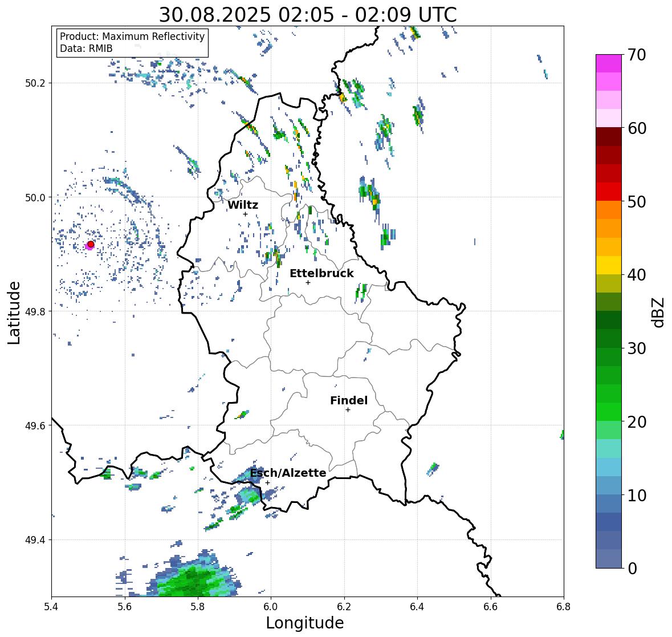Click the title '30.08.2025 02:05 - 02:09 UTC'
Image resolution: width=672 pixels, height=637 pixels.
click(x=308, y=15)
